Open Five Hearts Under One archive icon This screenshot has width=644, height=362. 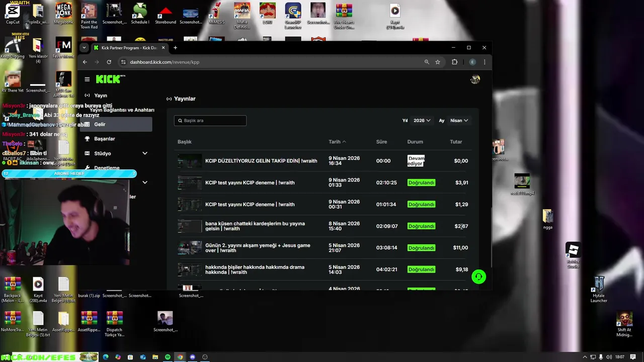click(x=344, y=16)
